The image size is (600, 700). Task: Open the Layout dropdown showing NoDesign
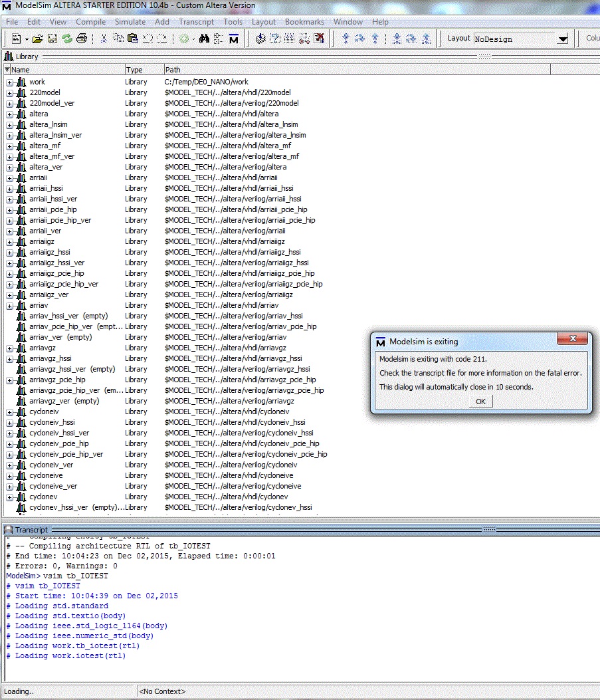point(562,39)
